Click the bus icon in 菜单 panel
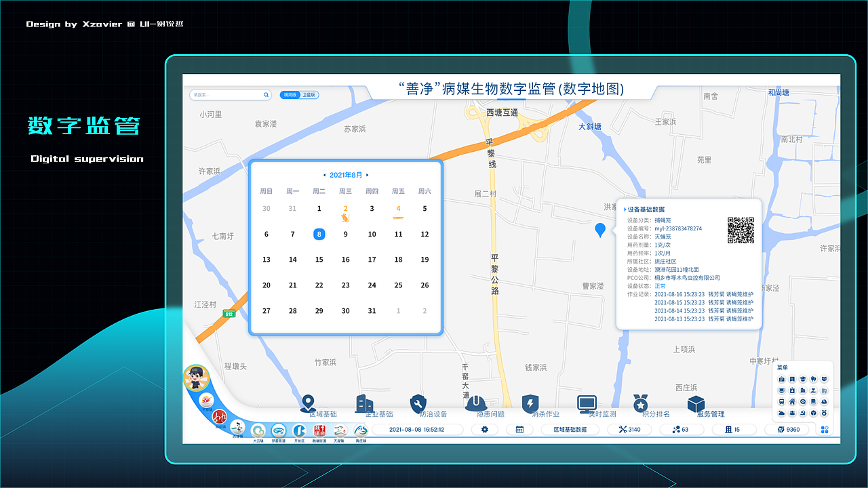Image resolution: width=868 pixels, height=488 pixels. pyautogui.click(x=782, y=401)
